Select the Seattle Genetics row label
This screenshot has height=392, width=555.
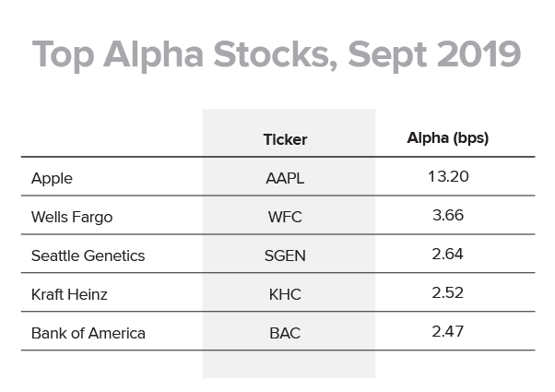point(88,255)
